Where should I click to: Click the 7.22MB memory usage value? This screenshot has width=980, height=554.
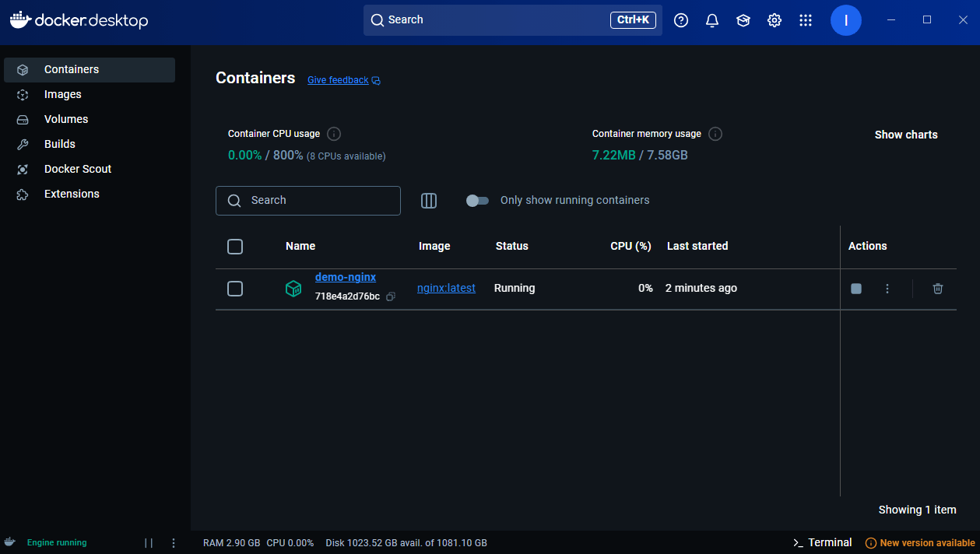(x=613, y=155)
